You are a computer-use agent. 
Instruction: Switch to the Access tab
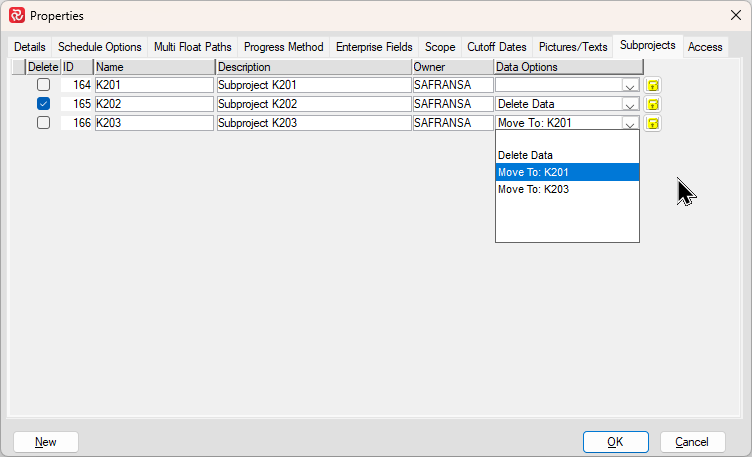[705, 47]
